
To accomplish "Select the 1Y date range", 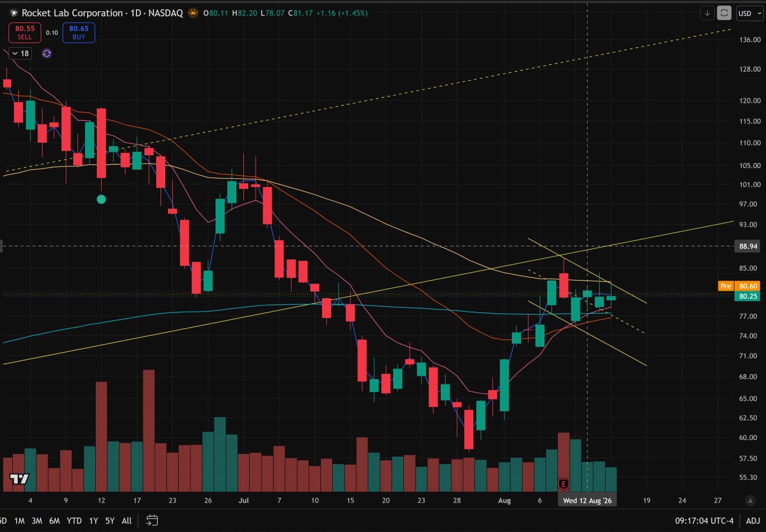I will 94,521.
